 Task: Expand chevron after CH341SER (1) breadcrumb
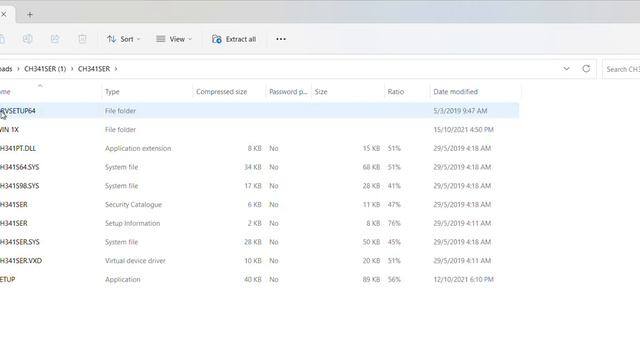(x=72, y=69)
